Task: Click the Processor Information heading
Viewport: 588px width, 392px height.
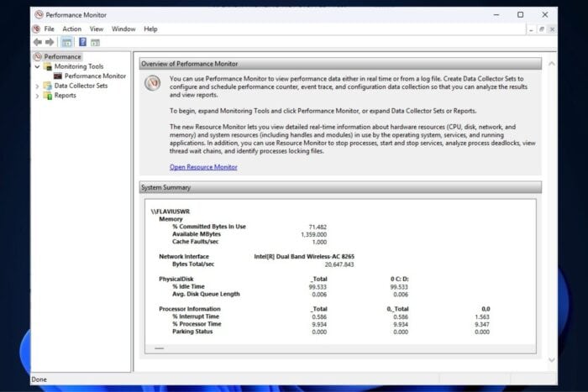Action: tap(189, 309)
